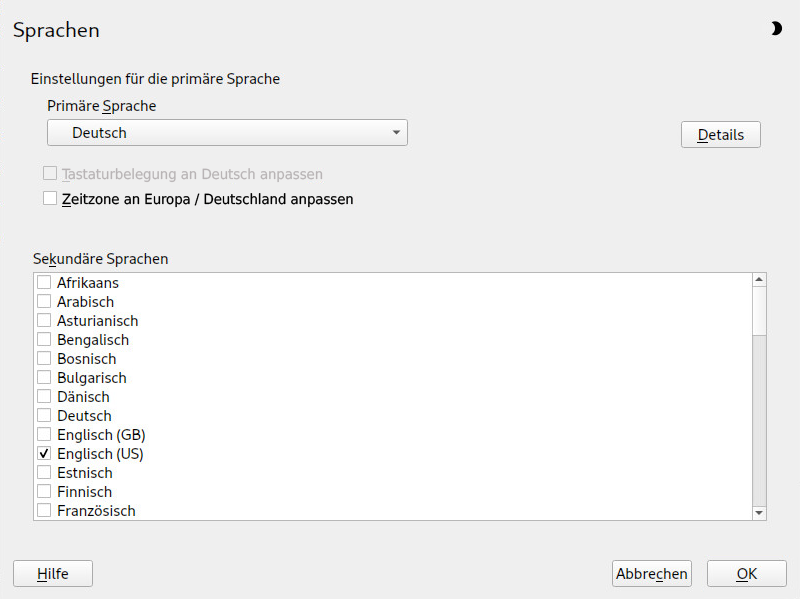The width and height of the screenshot is (800, 599).
Task: Tick the Arabisch language checkbox
Action: (x=44, y=302)
